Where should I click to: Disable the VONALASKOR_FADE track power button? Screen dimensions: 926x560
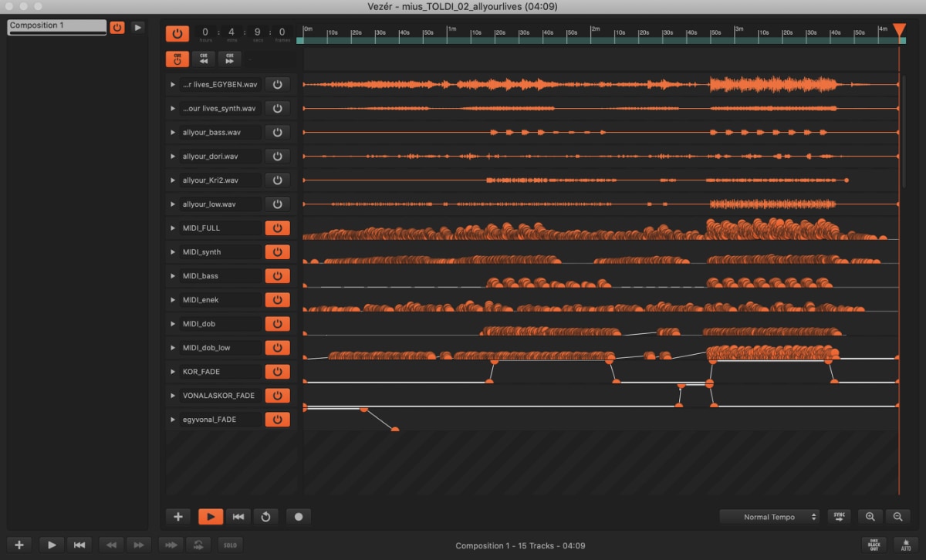(277, 395)
